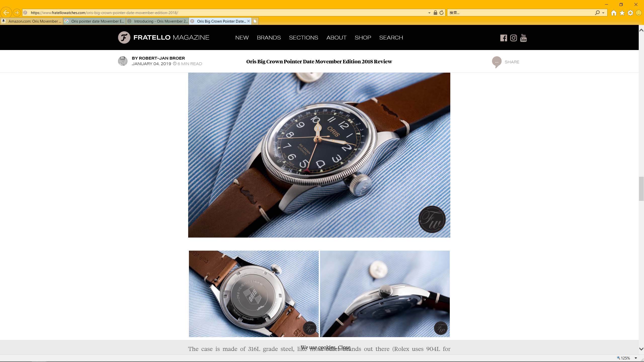Open the watch crown side-view photo
The width and height of the screenshot is (644, 362).
[x=385, y=294]
